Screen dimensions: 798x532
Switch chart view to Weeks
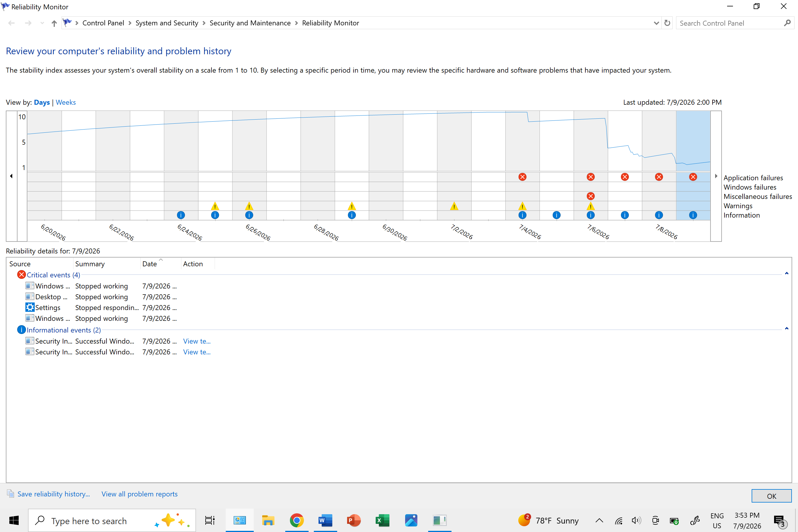[66, 102]
